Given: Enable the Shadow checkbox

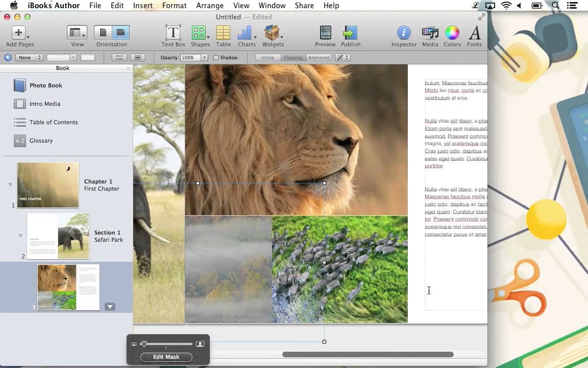Looking at the screenshot, I should point(215,57).
